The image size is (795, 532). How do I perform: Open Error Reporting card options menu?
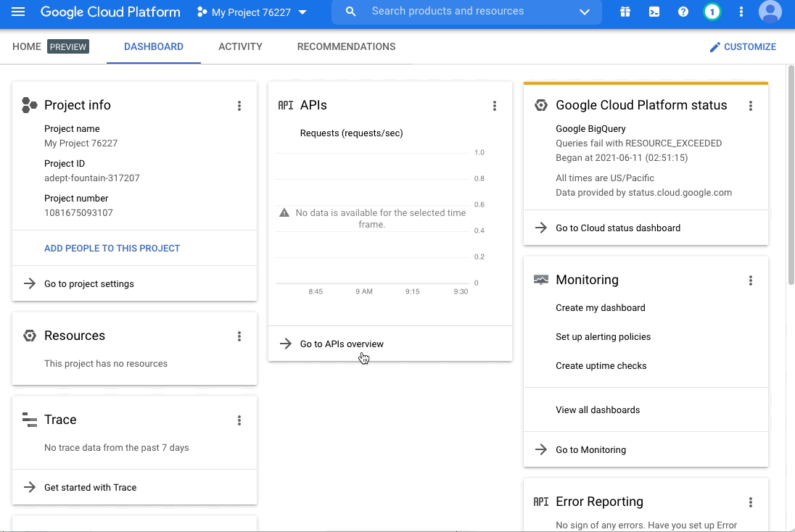coord(750,502)
